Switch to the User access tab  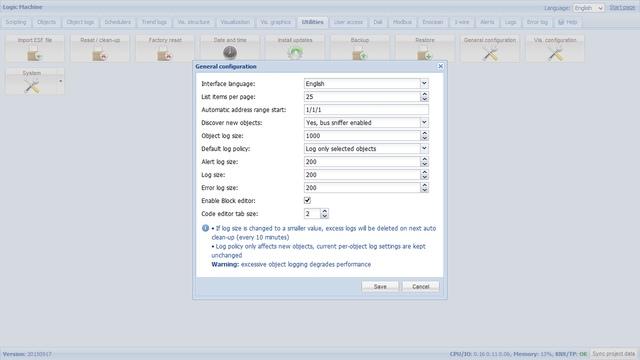348,22
